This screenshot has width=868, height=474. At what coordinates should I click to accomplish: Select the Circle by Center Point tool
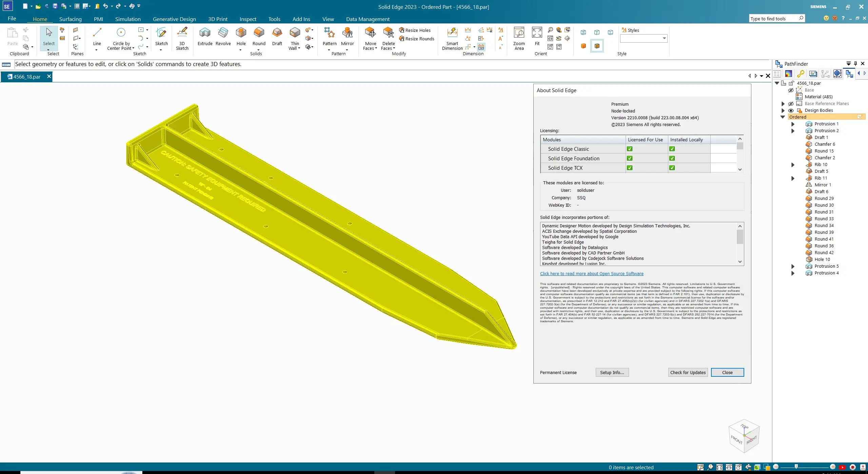coord(121,38)
